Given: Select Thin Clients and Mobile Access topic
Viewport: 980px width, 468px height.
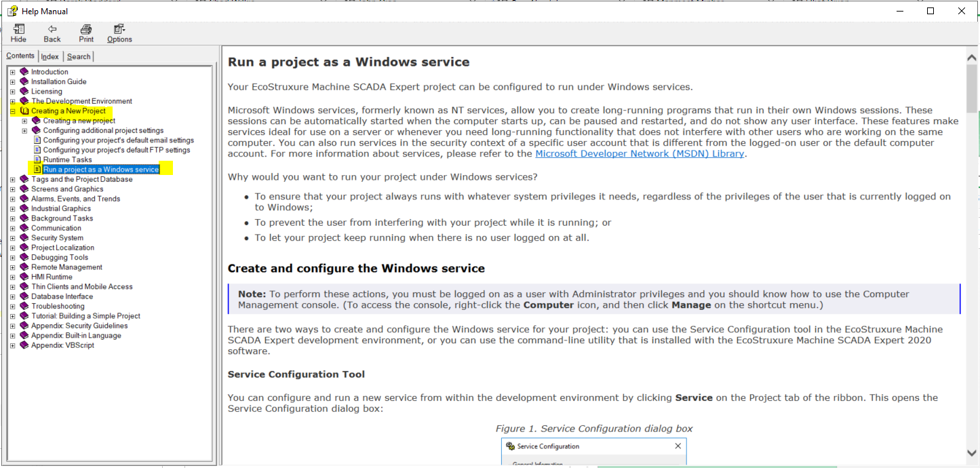Looking at the screenshot, I should click(82, 287).
